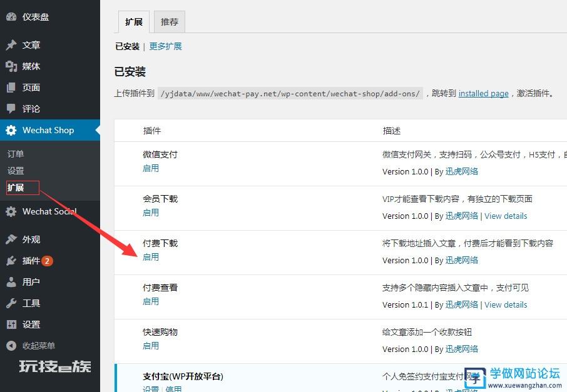Click the wrench icon beside 工具
Viewport: 567px width, 392px height.
[11, 303]
